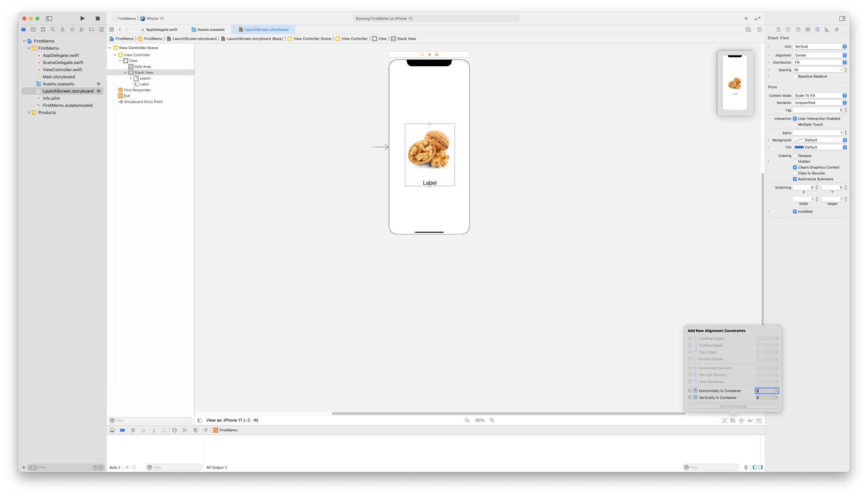
Task: Click the Add Constraints button
Action: pyautogui.click(x=733, y=406)
